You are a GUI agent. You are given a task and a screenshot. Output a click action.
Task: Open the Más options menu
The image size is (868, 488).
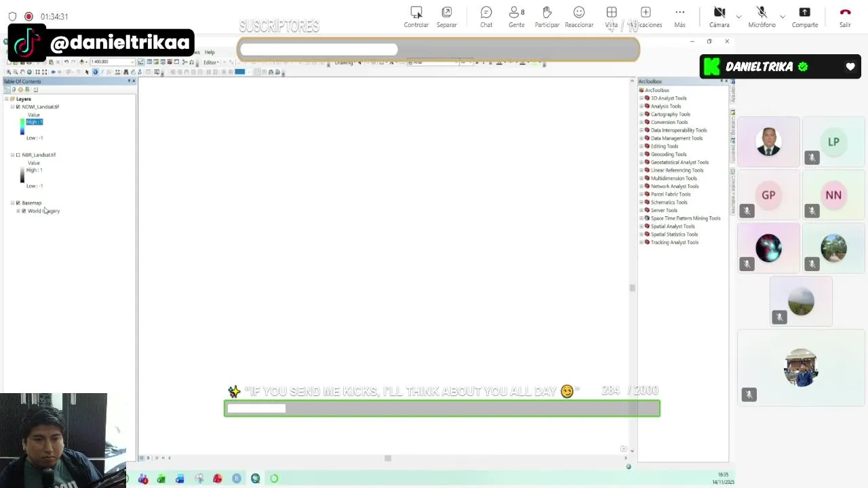(679, 16)
